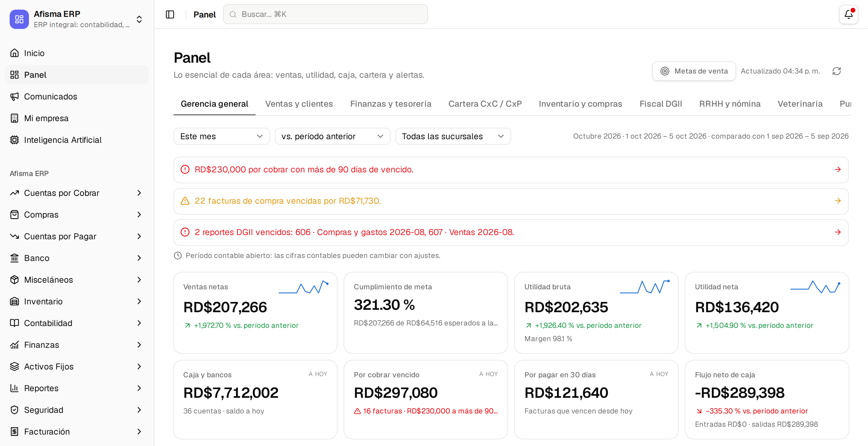Expand the Cuentas por Cobrar chevron
Screen dimensions: 868x446
(x=139, y=193)
